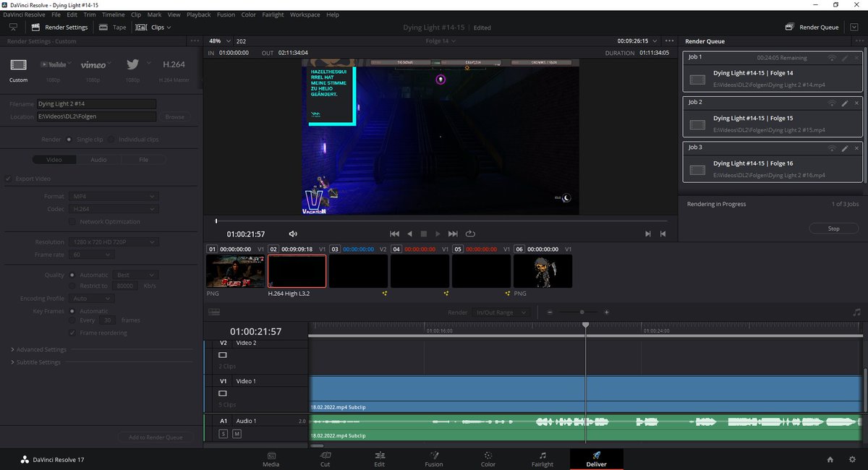Open the Render In/Out Range dropdown
The width and height of the screenshot is (868, 470).
click(501, 312)
